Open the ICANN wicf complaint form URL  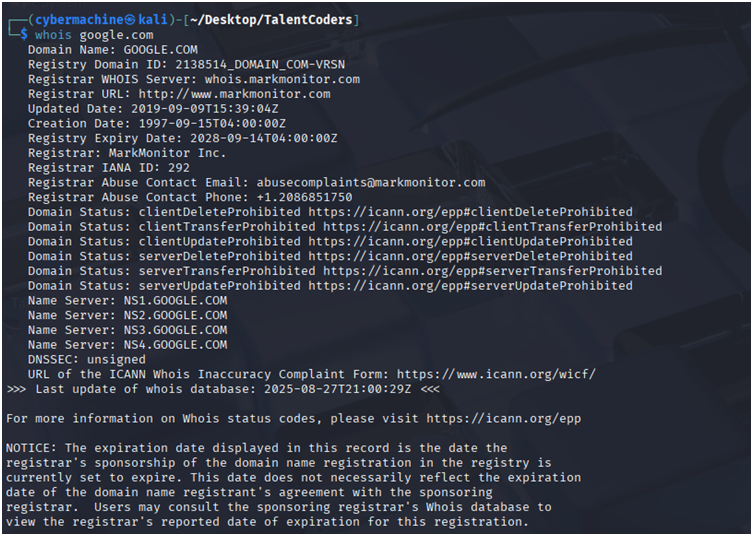point(496,374)
